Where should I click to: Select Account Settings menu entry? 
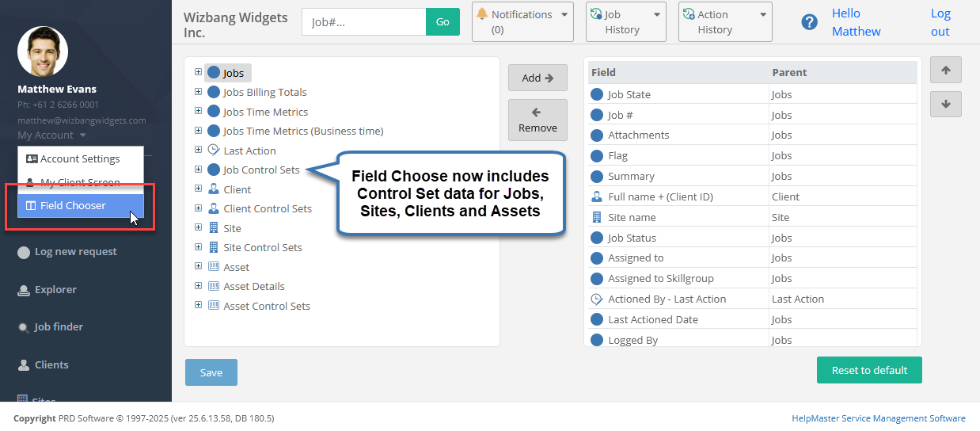pyautogui.click(x=81, y=158)
